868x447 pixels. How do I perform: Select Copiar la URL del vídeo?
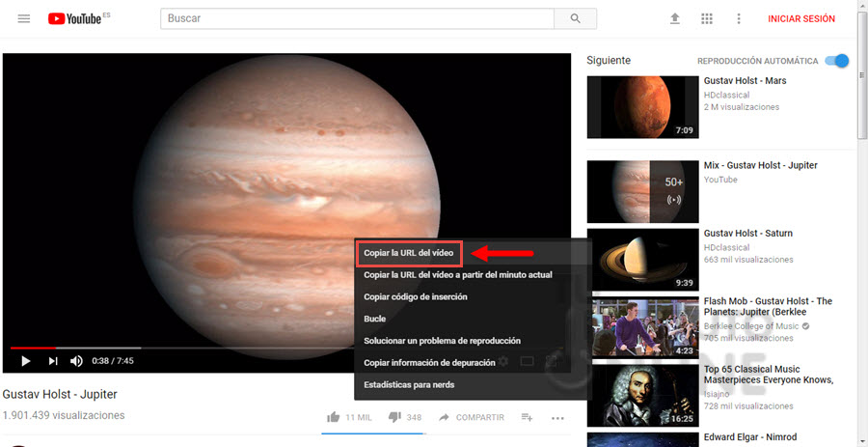(x=409, y=253)
